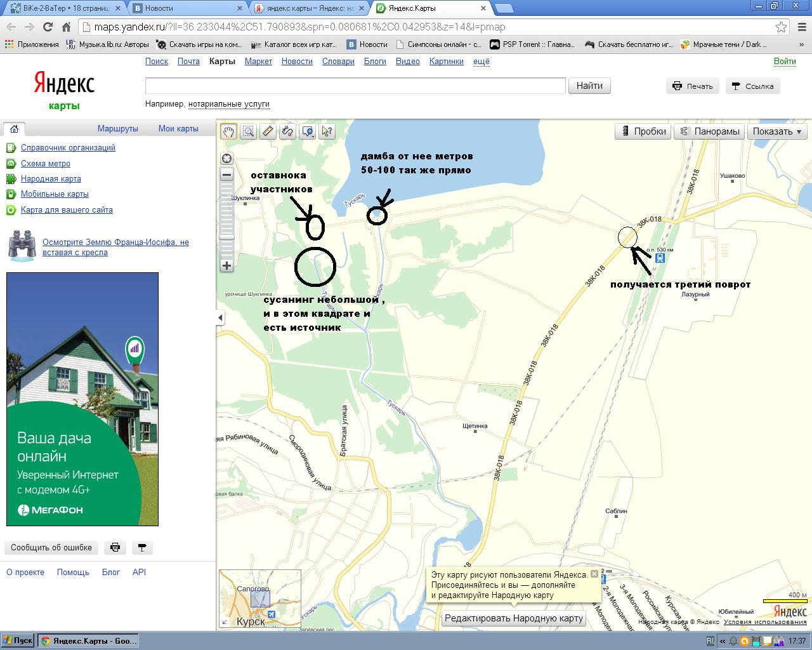
Task: Click the object info pointer tool
Action: pos(327,131)
